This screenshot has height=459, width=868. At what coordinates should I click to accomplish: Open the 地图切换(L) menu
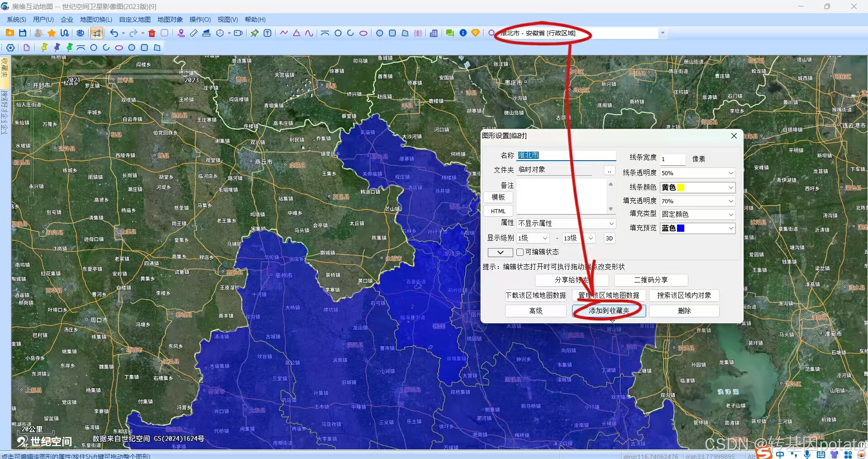(96, 19)
